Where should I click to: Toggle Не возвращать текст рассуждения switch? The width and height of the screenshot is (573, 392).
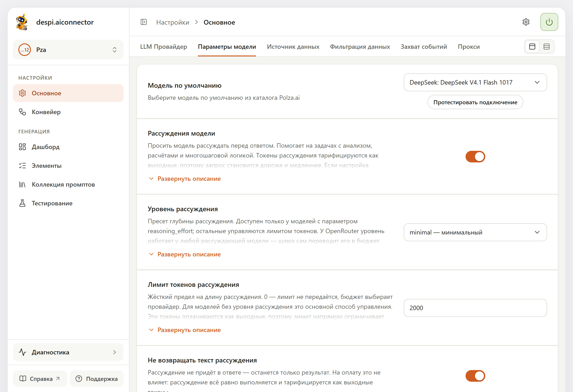(475, 376)
